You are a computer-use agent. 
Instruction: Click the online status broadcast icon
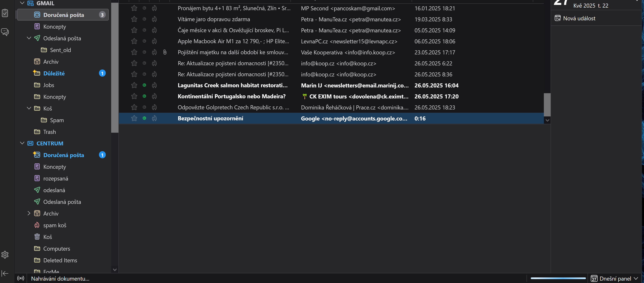(21, 278)
